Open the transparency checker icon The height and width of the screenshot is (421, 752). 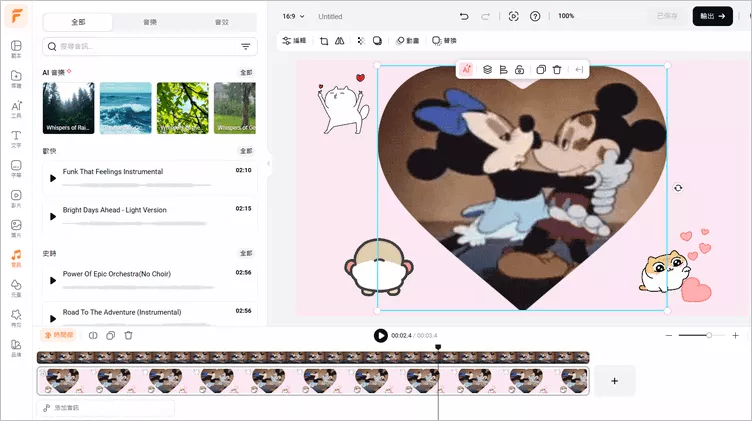click(x=361, y=41)
